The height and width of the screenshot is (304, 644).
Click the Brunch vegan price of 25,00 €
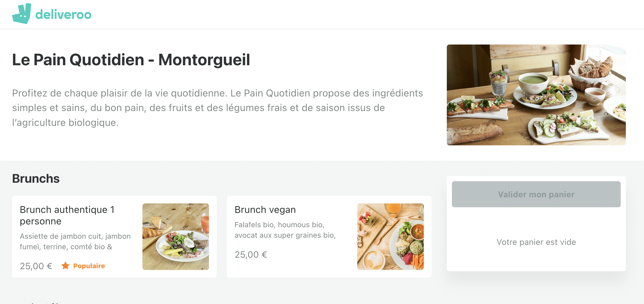click(251, 254)
